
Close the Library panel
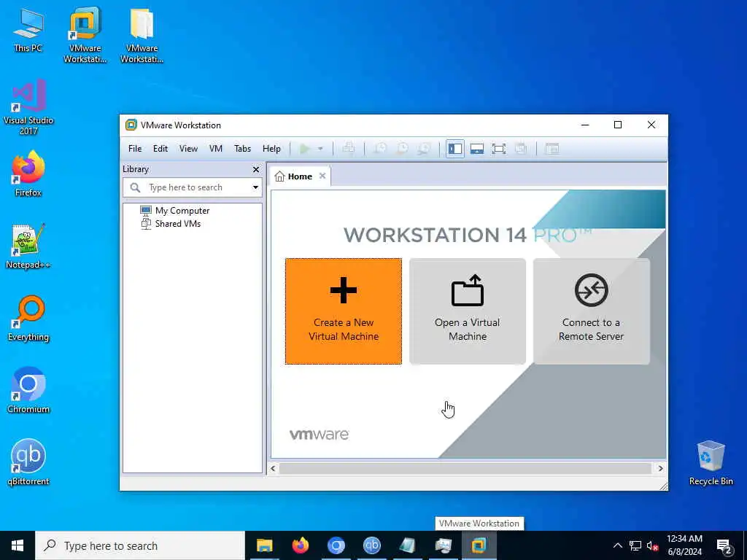[x=256, y=169]
